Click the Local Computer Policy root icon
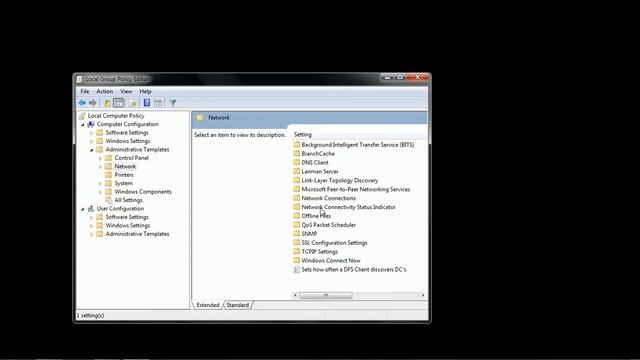640x360 pixels. [x=82, y=116]
